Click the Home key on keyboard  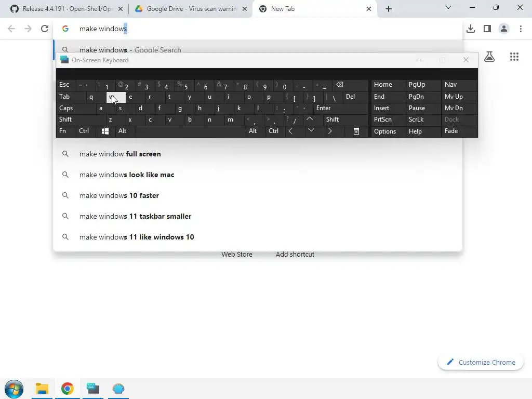389,85
